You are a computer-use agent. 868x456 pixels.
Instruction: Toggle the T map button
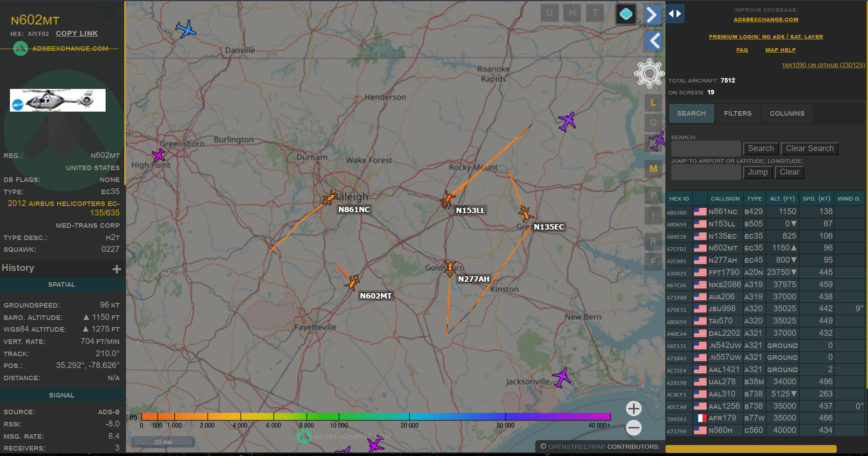tap(595, 13)
